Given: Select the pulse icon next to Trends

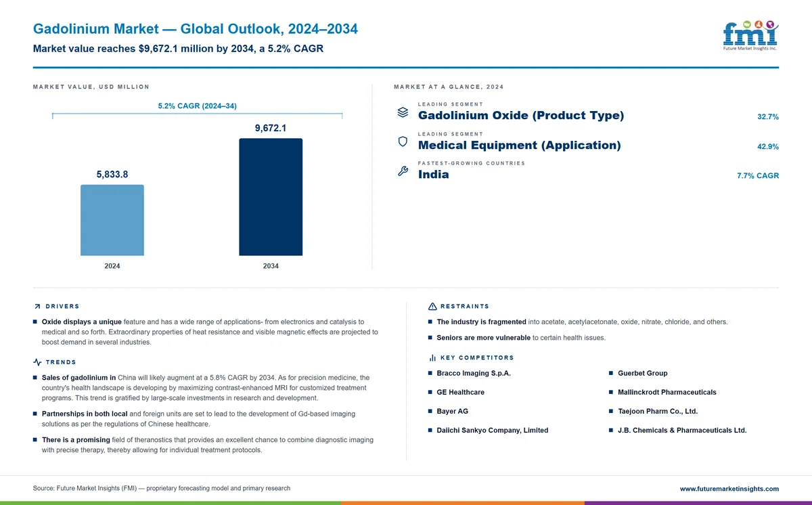Looking at the screenshot, I should (x=37, y=362).
